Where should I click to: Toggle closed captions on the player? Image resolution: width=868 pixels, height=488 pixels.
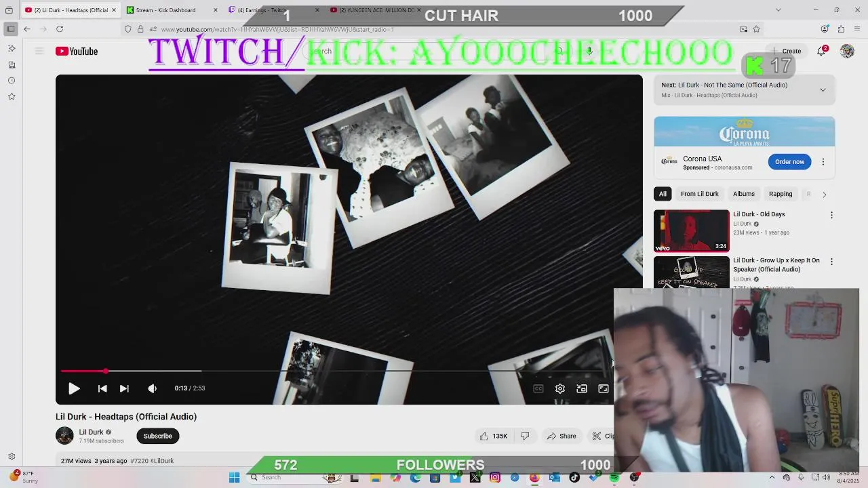[538, 388]
